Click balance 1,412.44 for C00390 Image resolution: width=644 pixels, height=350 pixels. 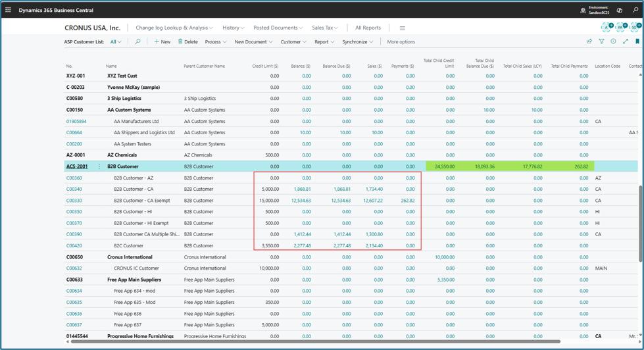[x=303, y=234]
